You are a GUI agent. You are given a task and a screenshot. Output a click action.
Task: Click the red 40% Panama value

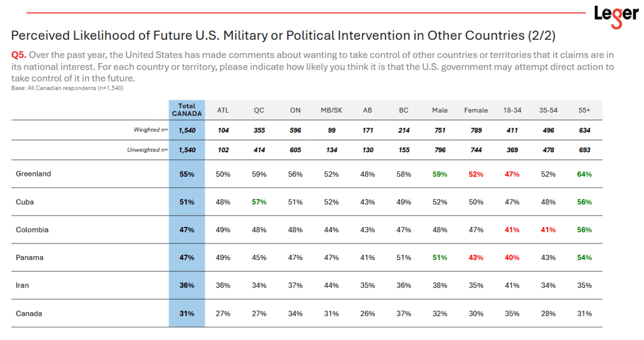[512, 257]
